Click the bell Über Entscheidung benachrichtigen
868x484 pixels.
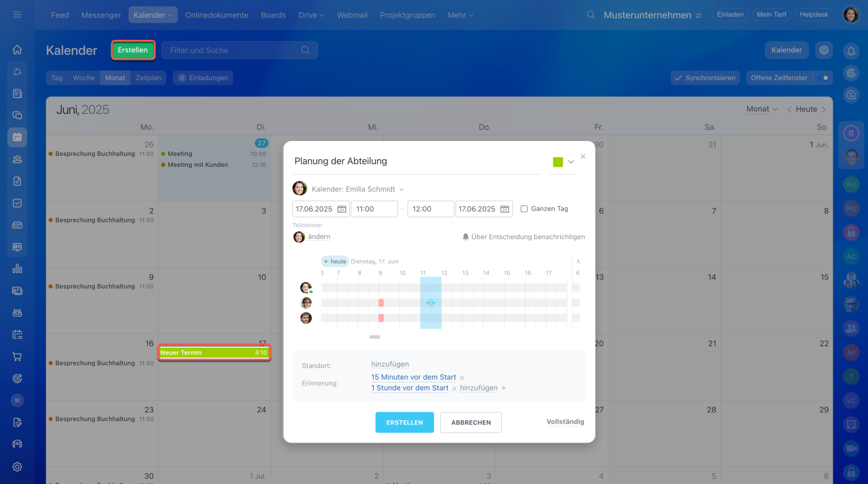coord(466,237)
